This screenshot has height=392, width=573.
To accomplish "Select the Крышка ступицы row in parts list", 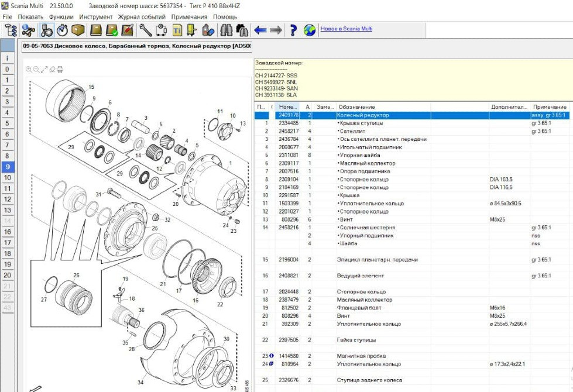I will 361,123.
